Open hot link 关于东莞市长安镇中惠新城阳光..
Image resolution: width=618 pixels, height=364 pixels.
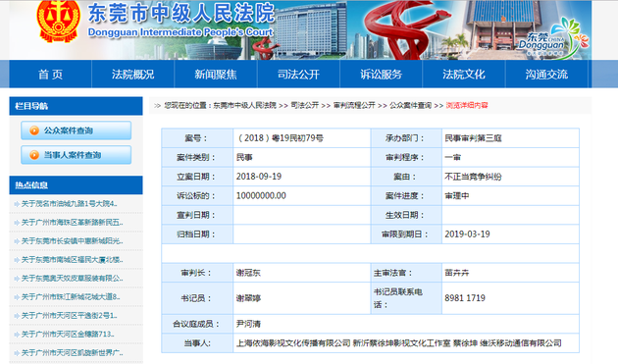[72, 241]
